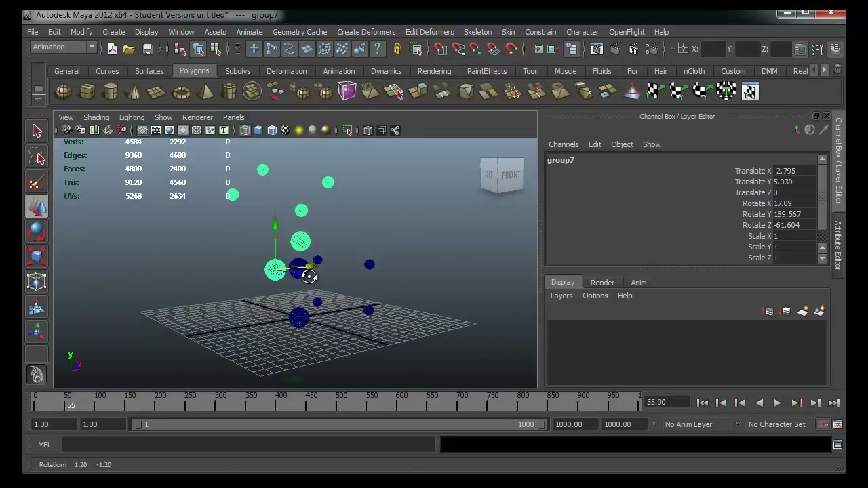Create a polygon pipe from the shelf
The height and width of the screenshot is (488, 868).
tap(229, 91)
